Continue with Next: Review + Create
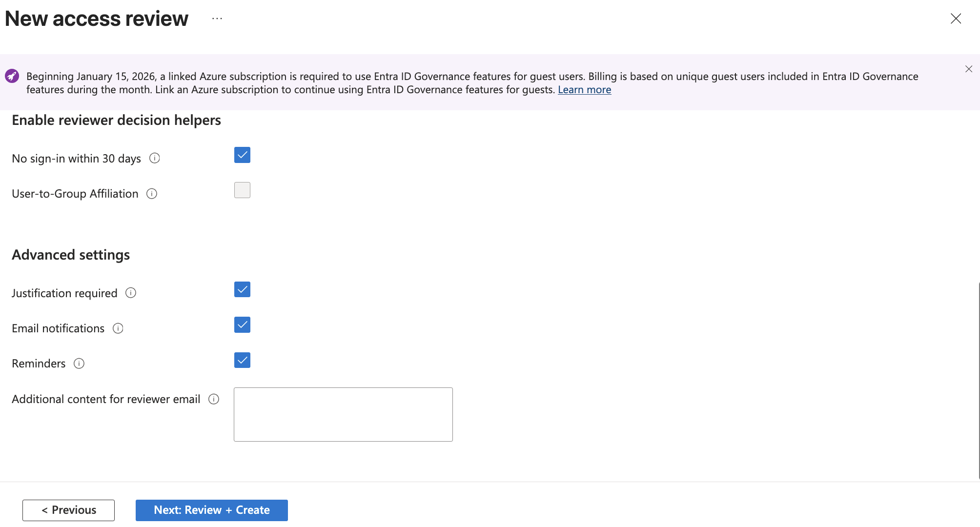 point(212,510)
